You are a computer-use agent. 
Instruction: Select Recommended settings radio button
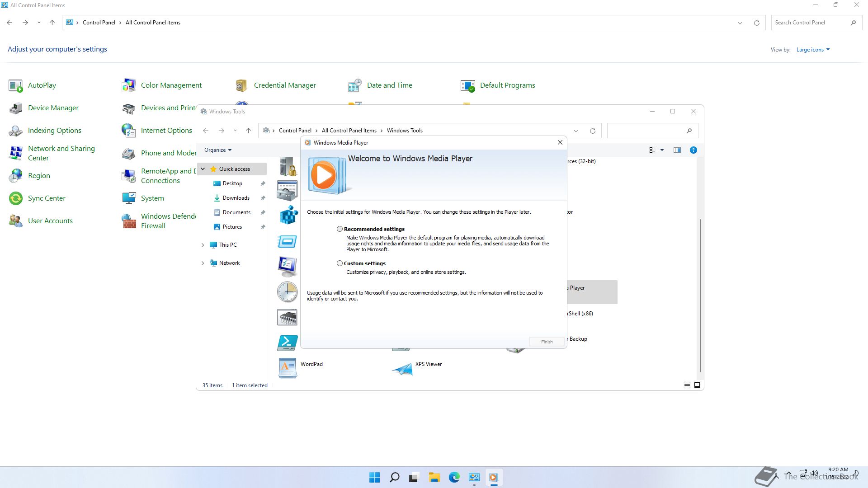pyautogui.click(x=340, y=229)
